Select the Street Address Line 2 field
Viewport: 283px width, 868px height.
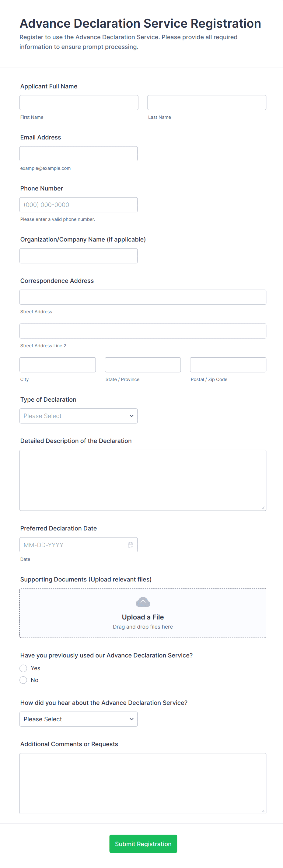[x=143, y=331]
